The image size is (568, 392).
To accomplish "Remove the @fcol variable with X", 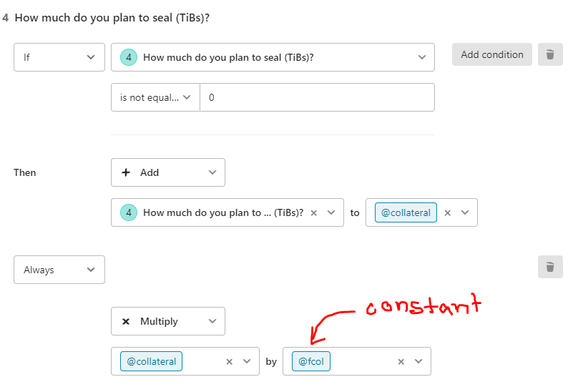I will pos(401,361).
